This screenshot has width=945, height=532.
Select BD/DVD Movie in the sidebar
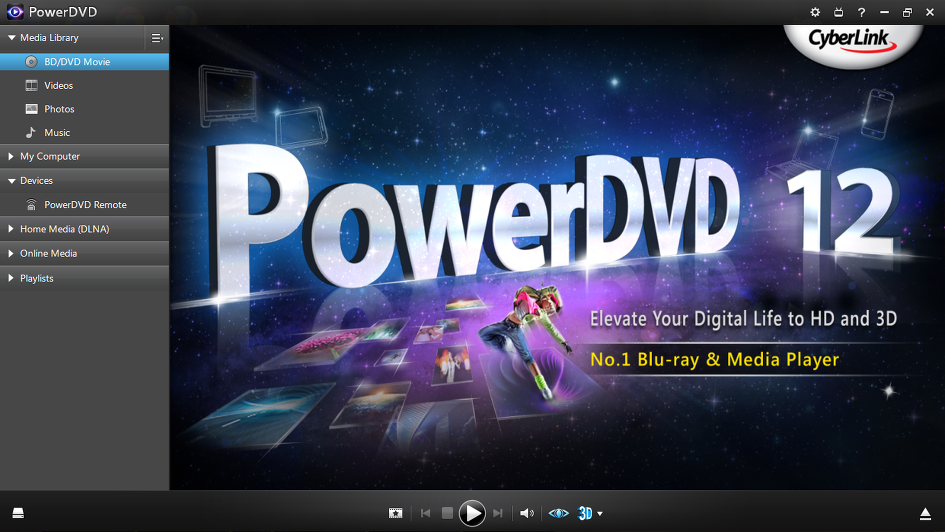(x=84, y=61)
